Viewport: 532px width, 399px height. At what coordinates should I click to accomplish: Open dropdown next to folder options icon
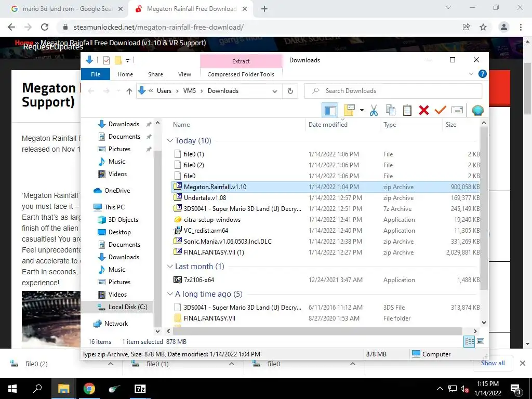(362, 110)
